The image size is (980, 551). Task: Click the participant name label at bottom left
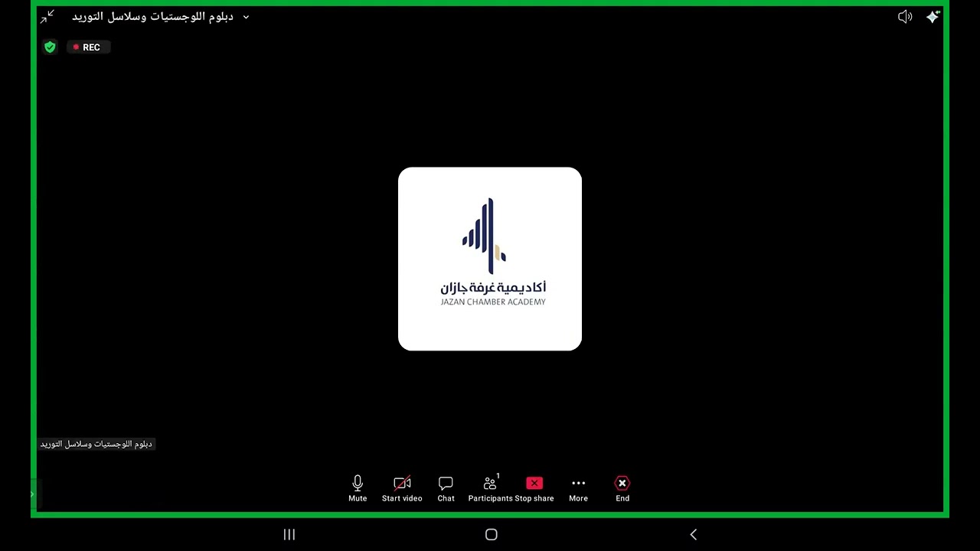[96, 444]
